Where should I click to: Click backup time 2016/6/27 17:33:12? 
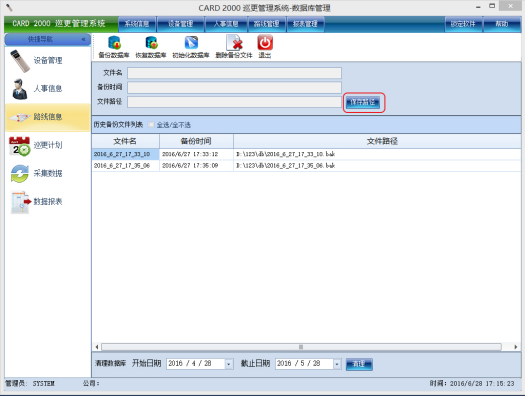(190, 154)
